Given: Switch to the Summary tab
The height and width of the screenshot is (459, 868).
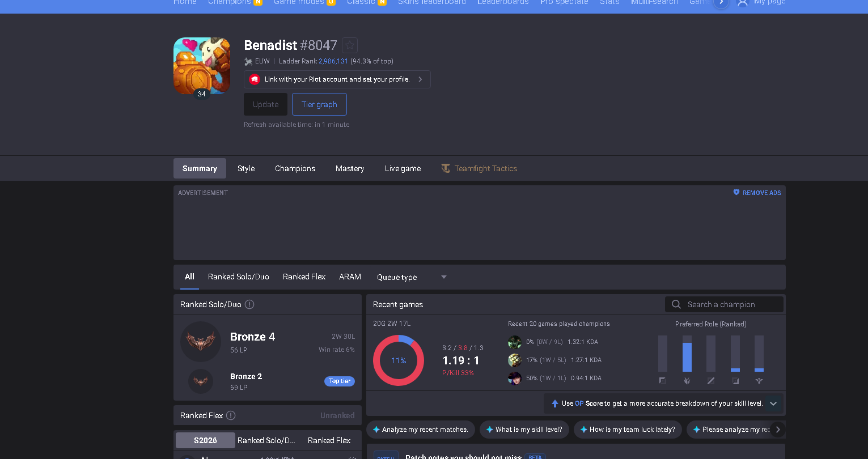Looking at the screenshot, I should (200, 168).
